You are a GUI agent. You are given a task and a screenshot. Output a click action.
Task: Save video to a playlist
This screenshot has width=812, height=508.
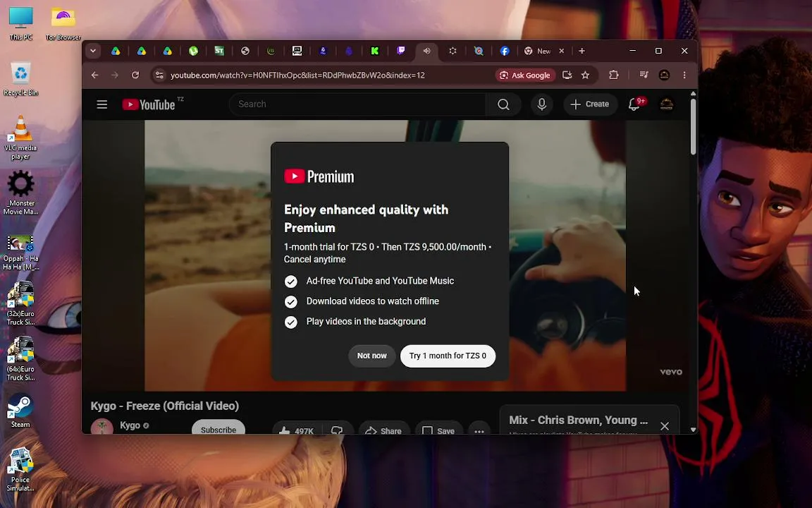pos(438,430)
